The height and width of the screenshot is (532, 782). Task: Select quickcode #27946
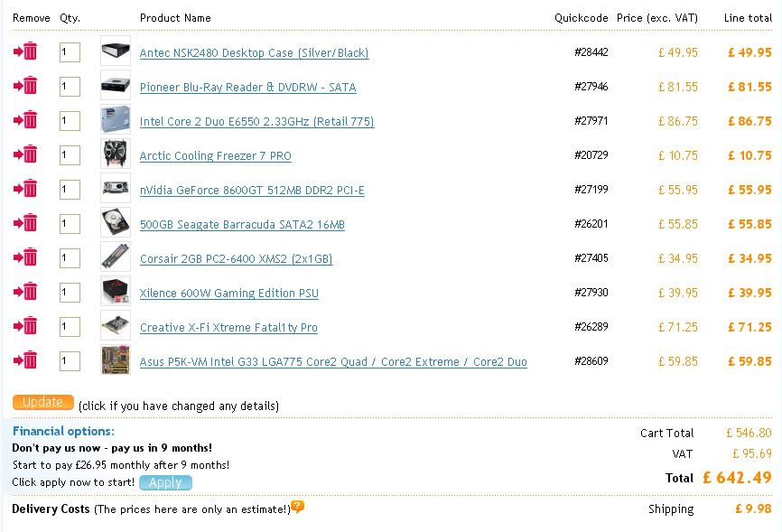591,87
